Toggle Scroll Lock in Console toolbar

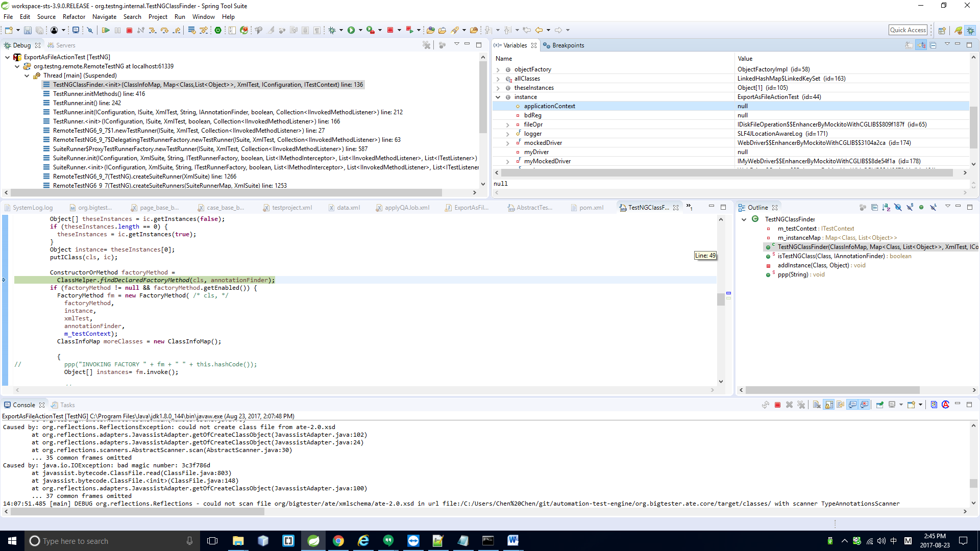829,405
